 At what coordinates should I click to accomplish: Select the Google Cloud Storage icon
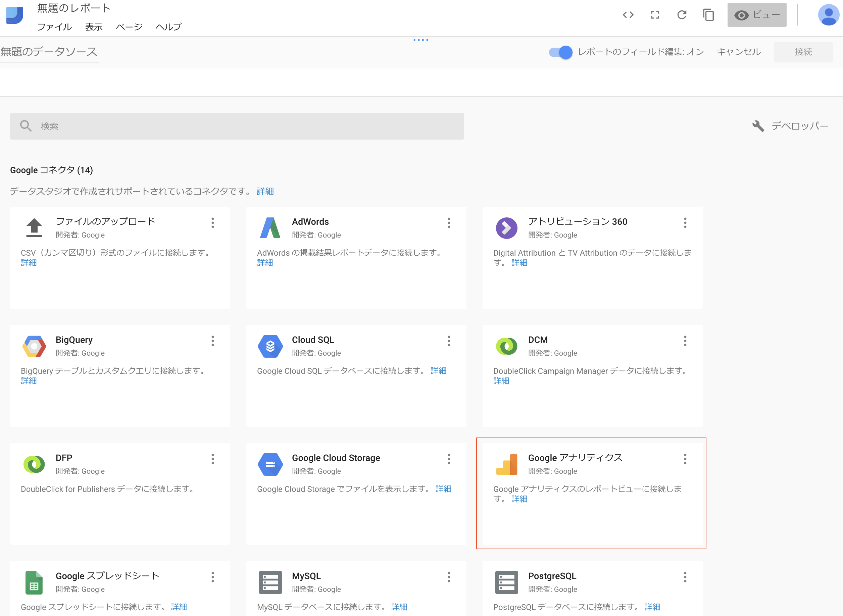click(x=270, y=464)
